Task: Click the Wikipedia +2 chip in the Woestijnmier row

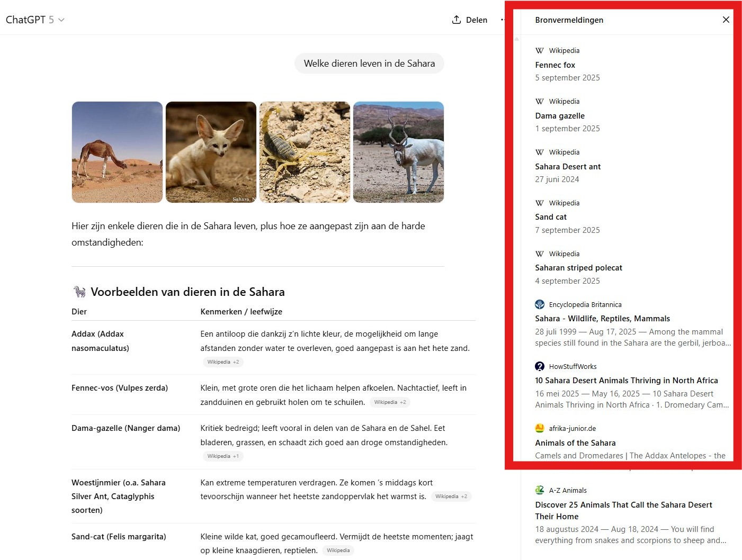Action: coord(451,496)
